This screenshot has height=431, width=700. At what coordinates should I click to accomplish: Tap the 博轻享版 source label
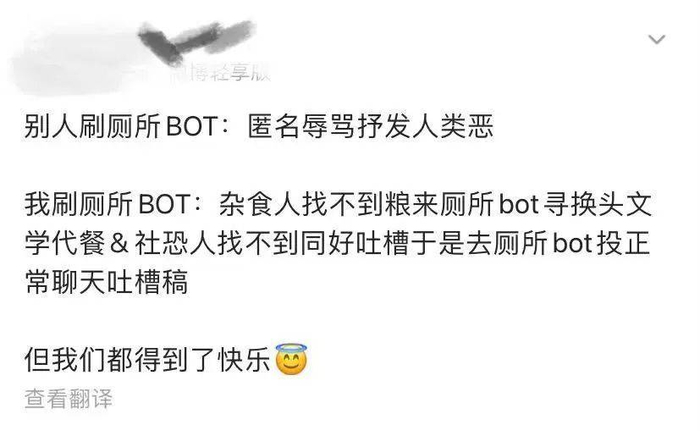[x=223, y=72]
